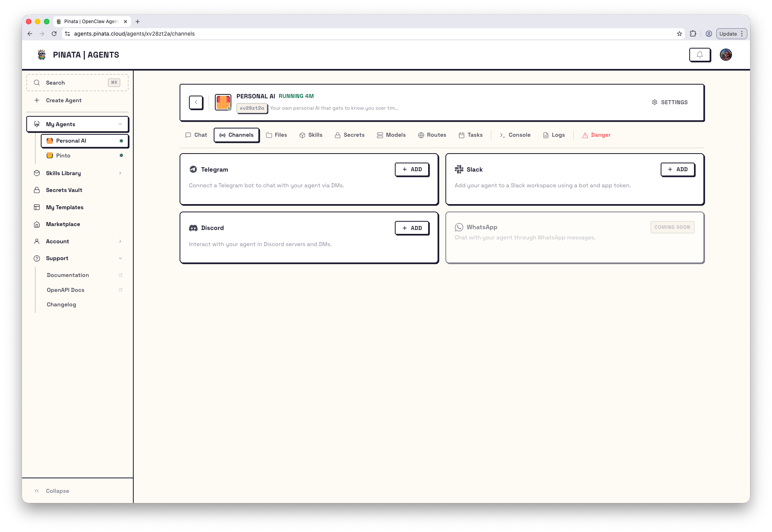The width and height of the screenshot is (772, 532).
Task: Click the Collapse double-chevron icon
Action: click(37, 491)
